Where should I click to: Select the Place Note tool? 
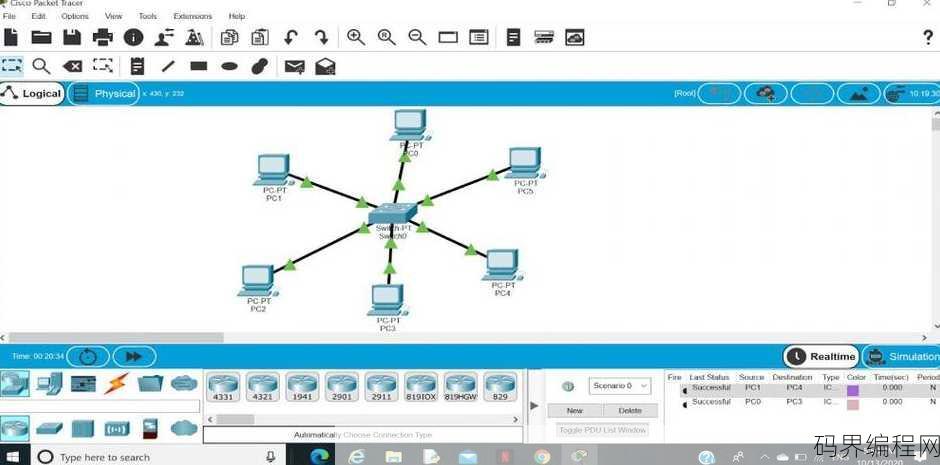coord(137,66)
